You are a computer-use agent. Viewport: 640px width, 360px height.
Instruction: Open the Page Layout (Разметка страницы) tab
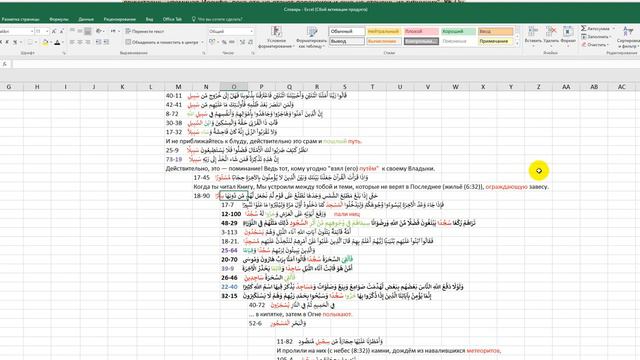20,19
